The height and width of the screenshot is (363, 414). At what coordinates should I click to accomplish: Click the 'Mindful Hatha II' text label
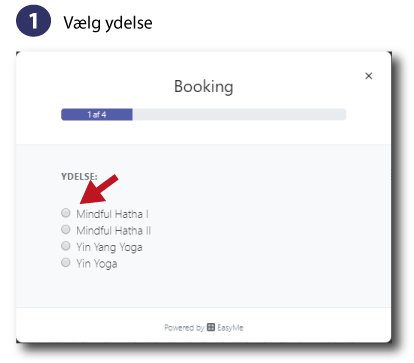(x=114, y=231)
